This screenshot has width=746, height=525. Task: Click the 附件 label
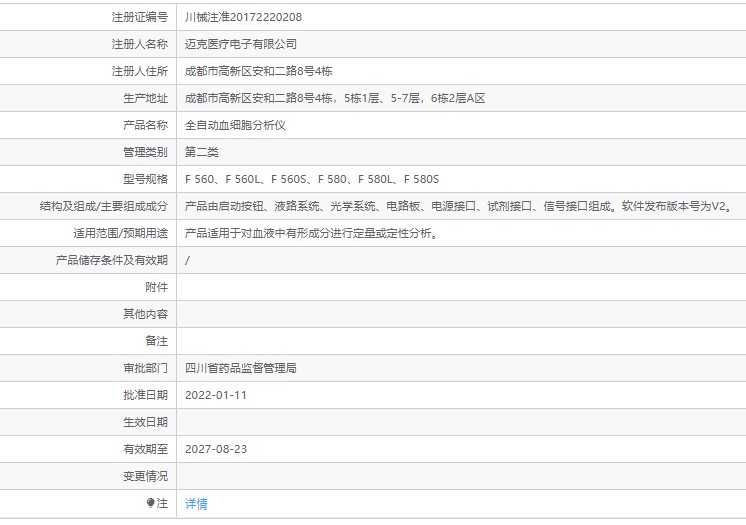[157, 287]
